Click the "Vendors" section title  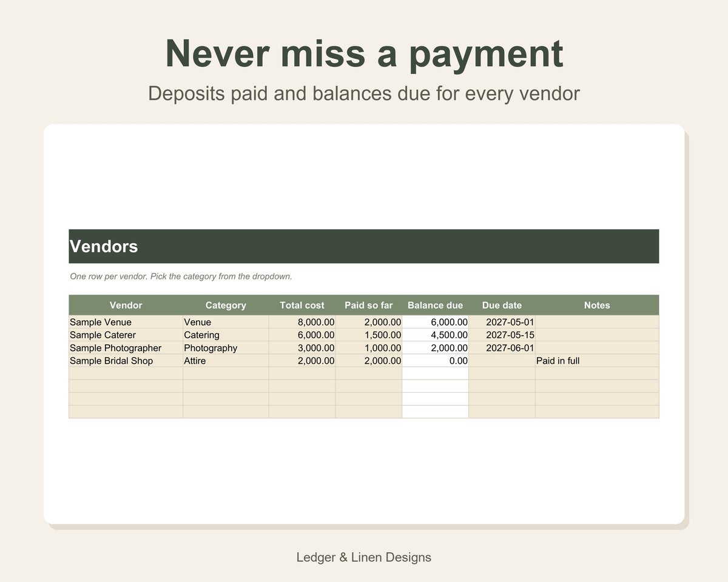pyautogui.click(x=104, y=247)
